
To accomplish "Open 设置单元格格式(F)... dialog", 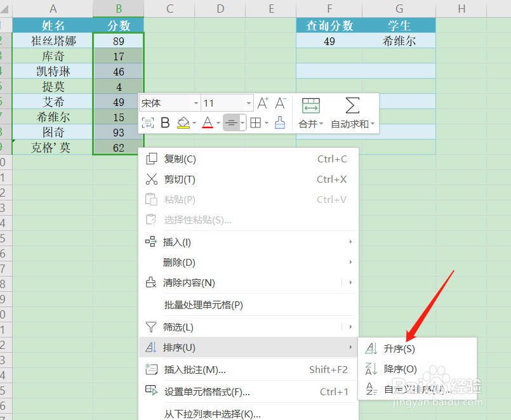I will coord(248,391).
